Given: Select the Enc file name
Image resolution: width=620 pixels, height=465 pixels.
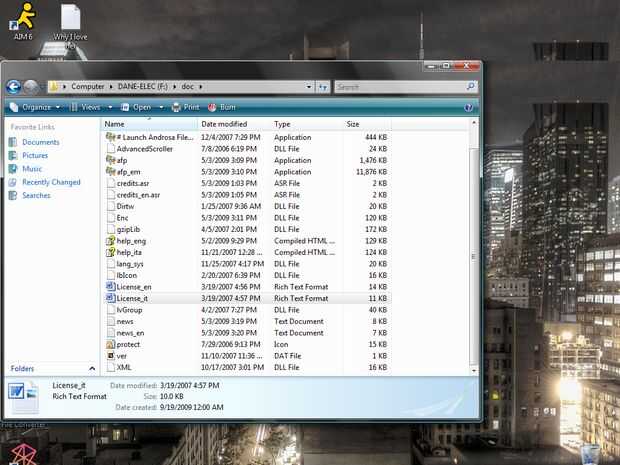Looking at the screenshot, I should click(122, 218).
